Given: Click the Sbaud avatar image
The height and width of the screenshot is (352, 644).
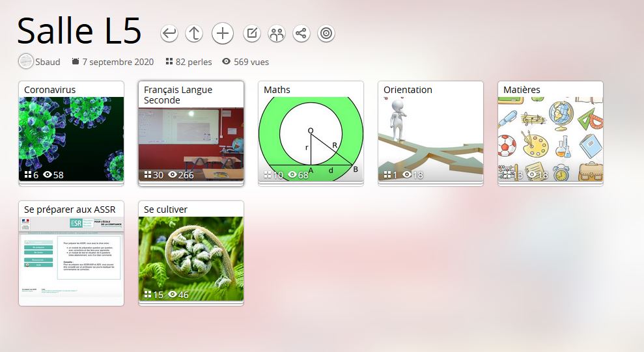Looking at the screenshot, I should 25,62.
